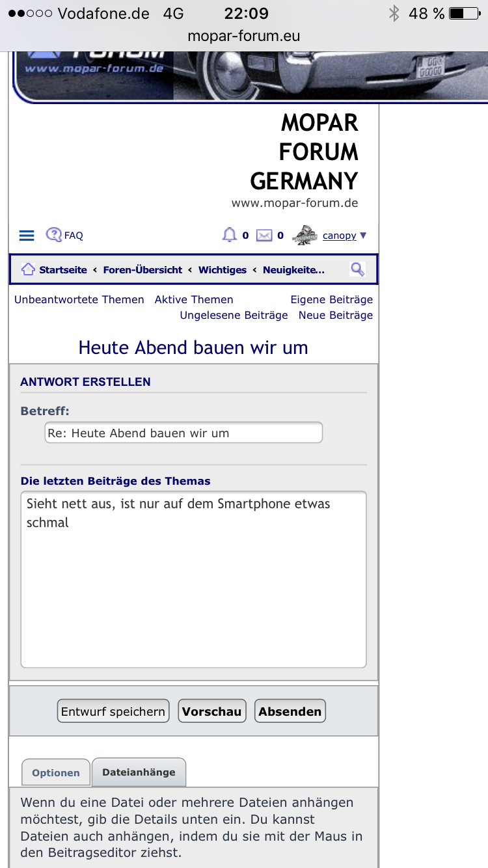The width and height of the screenshot is (488, 868).
Task: Expand the canopy username dropdown
Action: (x=345, y=236)
